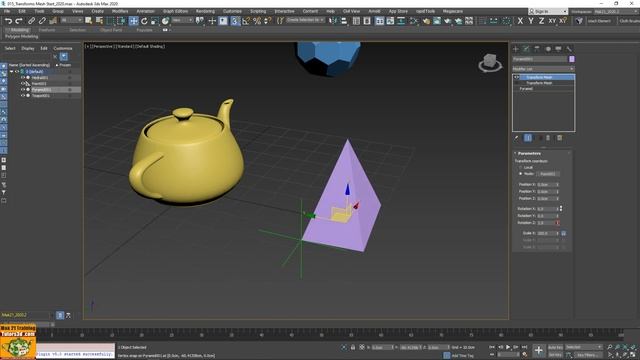Open the Create Selection Set dropdown
The image size is (640, 360).
tap(305, 20)
